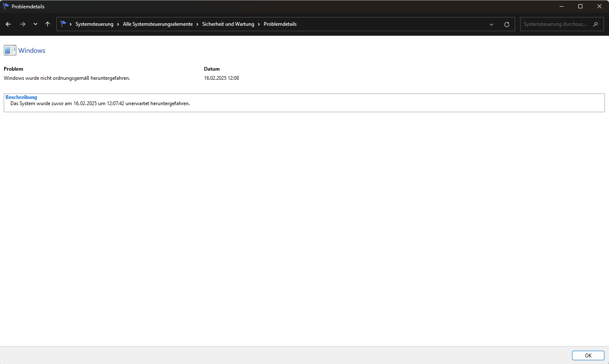Open Sicherheit und Wartung breadcrumb
Screen dimensions: 609x364
tap(228, 24)
